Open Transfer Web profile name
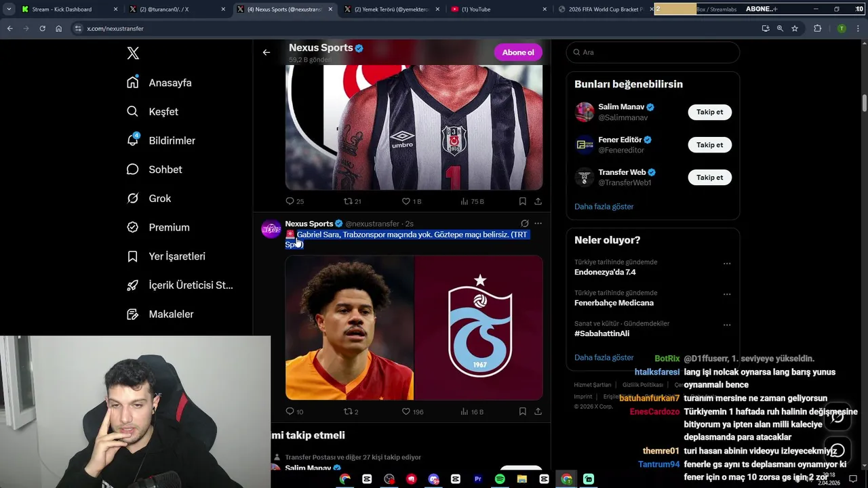868x488 pixels. click(x=622, y=172)
